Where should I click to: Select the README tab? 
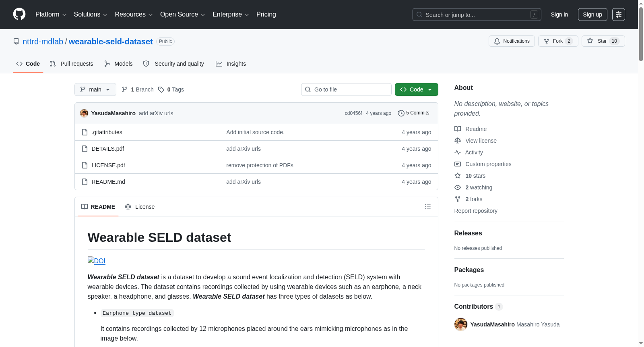point(98,207)
